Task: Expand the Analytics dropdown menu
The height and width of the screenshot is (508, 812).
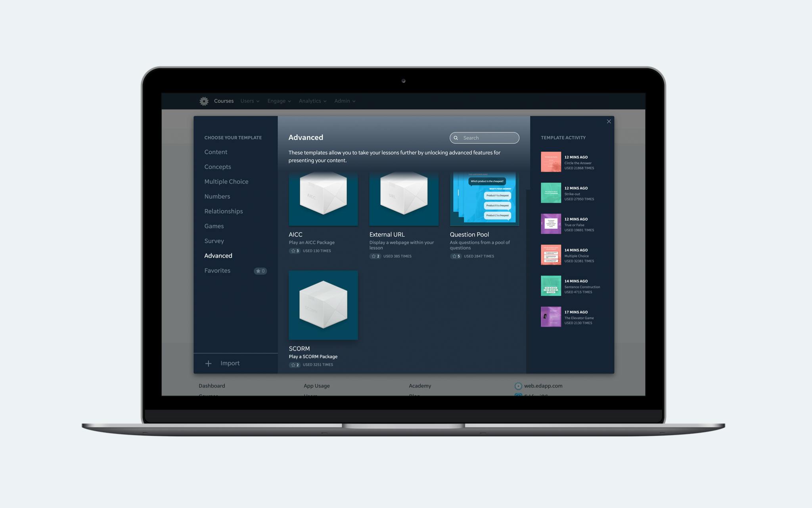Action: coord(312,100)
